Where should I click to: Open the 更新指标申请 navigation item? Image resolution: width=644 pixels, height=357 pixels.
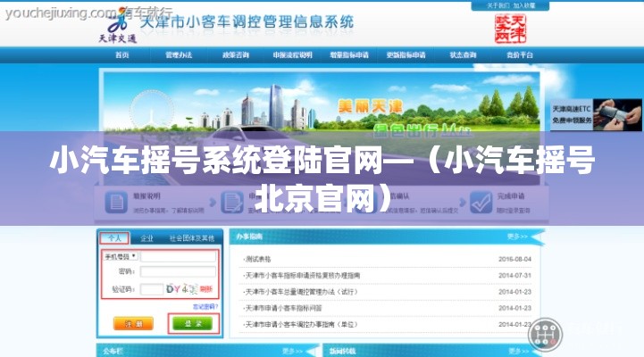(406, 55)
